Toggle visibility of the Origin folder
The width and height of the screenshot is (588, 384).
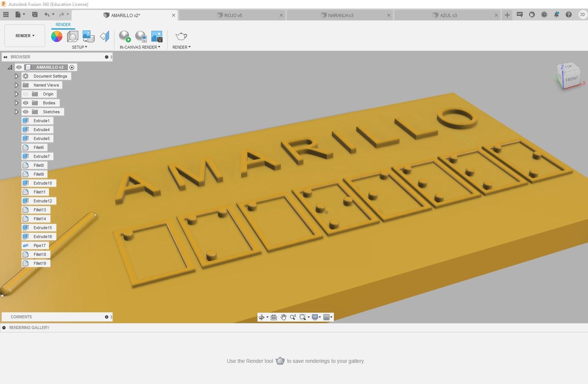tap(26, 94)
